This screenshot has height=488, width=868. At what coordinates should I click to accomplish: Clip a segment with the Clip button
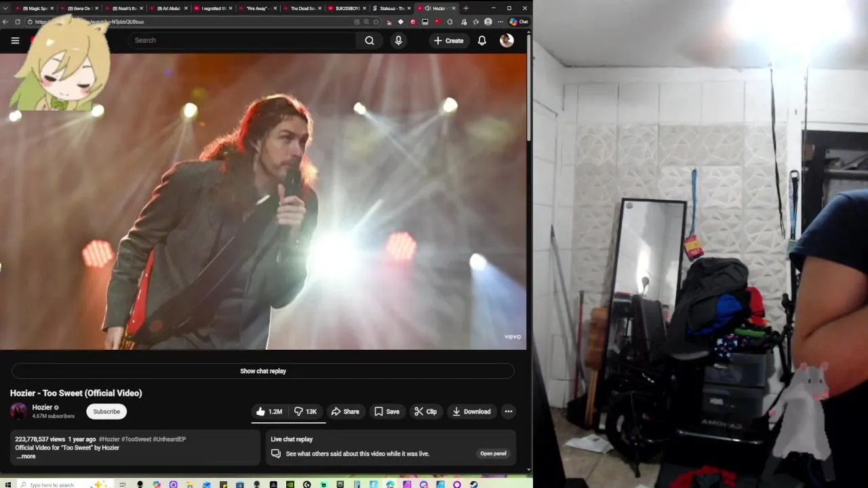click(426, 411)
